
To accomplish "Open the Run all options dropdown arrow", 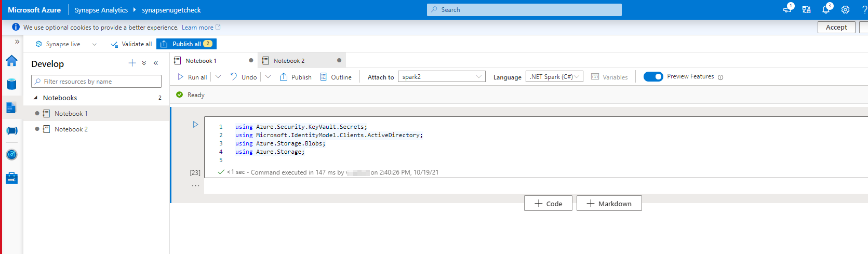I will click(x=218, y=76).
